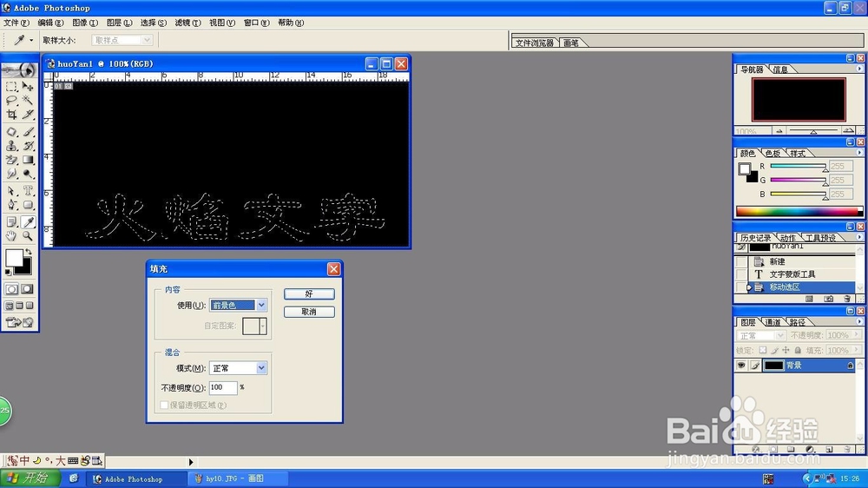Select the Eraser tool
The image size is (868, 488).
click(x=11, y=160)
